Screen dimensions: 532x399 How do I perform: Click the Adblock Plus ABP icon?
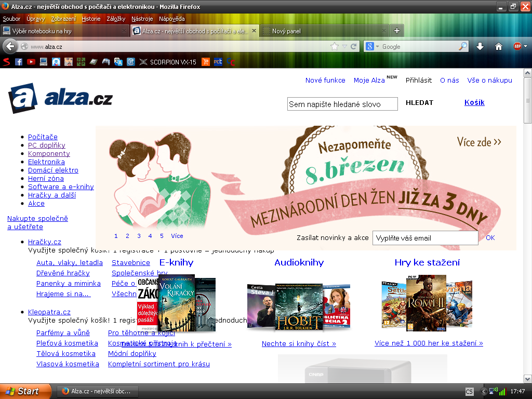pos(517,46)
